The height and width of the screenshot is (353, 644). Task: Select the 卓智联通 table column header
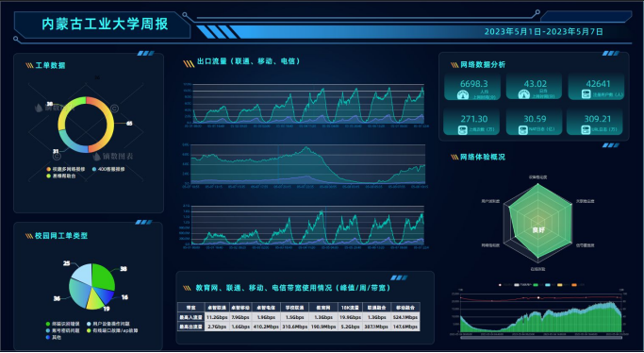(x=217, y=308)
